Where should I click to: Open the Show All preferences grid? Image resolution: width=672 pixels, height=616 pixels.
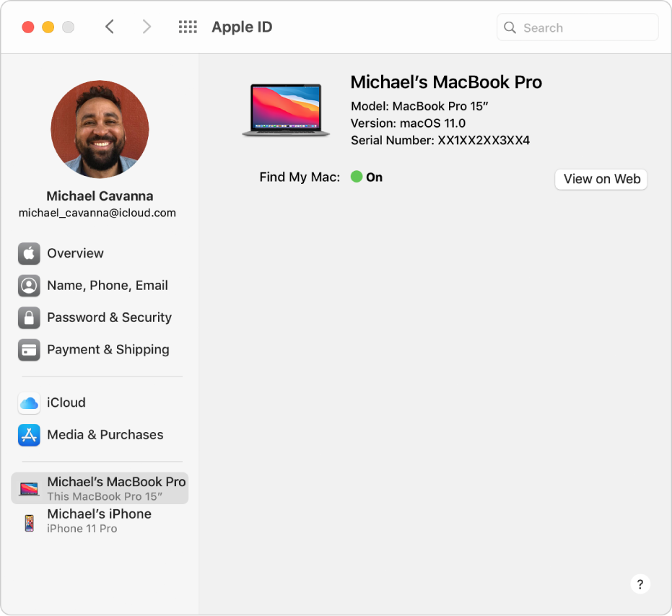187,27
